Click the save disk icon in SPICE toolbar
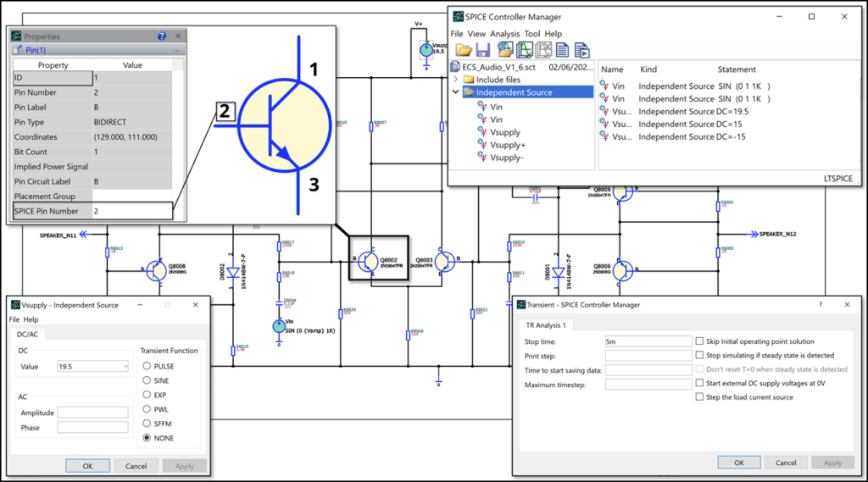 [x=483, y=50]
